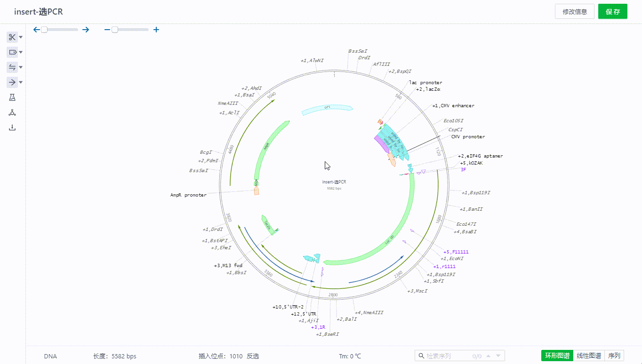Switch to the 序列 sequence tab
The image size is (642, 364).
(614, 356)
